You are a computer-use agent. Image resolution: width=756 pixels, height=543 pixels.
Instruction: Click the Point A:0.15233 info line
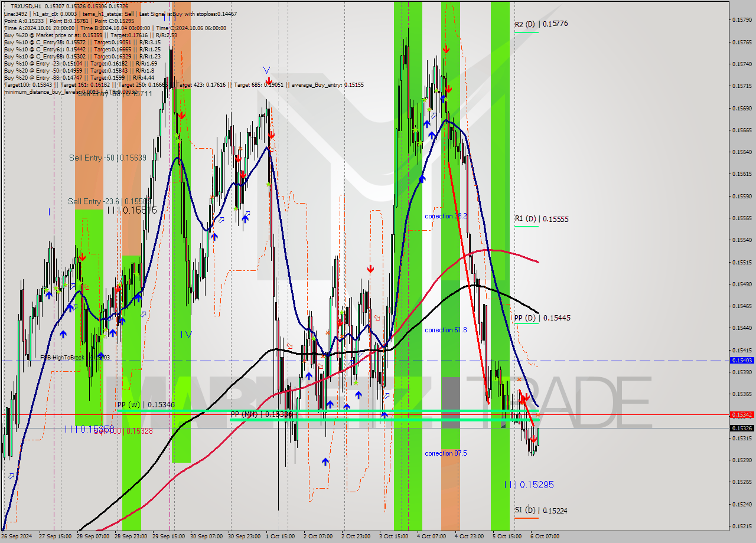69,21
